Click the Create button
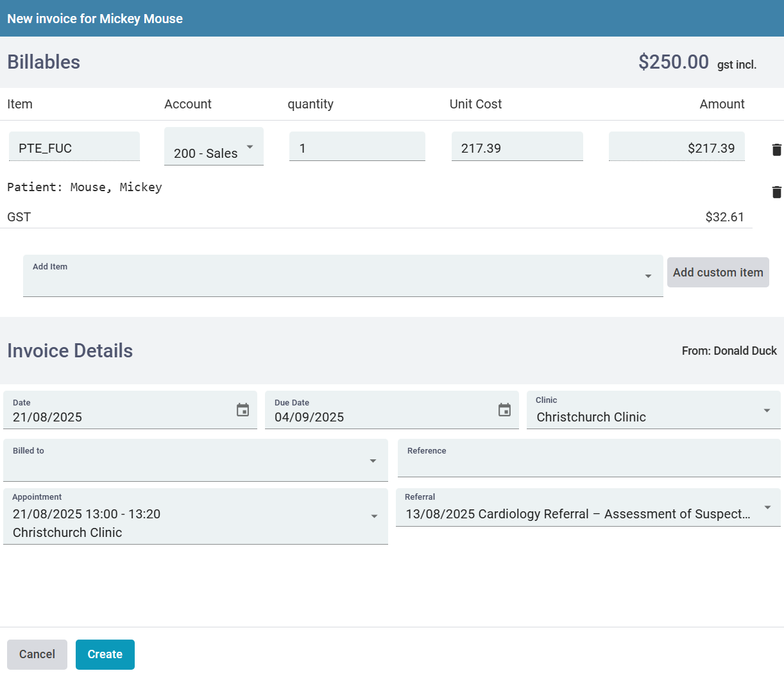Viewport: 784px width, 680px height. (x=105, y=654)
